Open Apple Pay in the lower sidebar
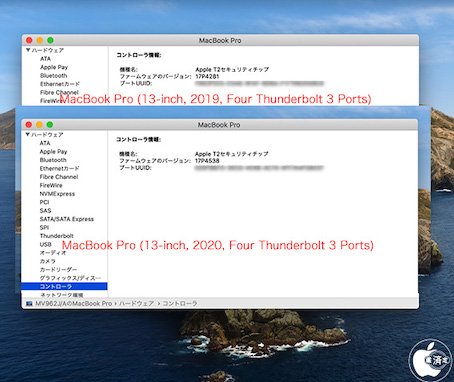 point(53,152)
